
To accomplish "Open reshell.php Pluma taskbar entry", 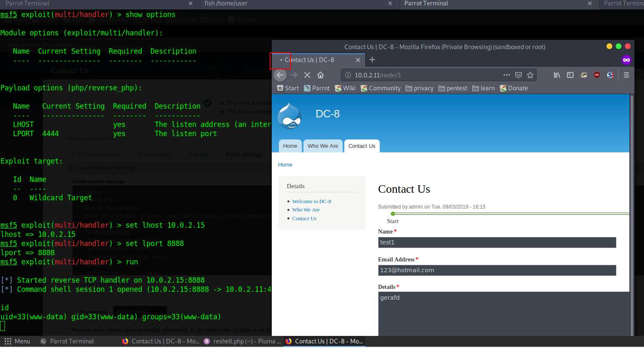I will (x=243, y=341).
